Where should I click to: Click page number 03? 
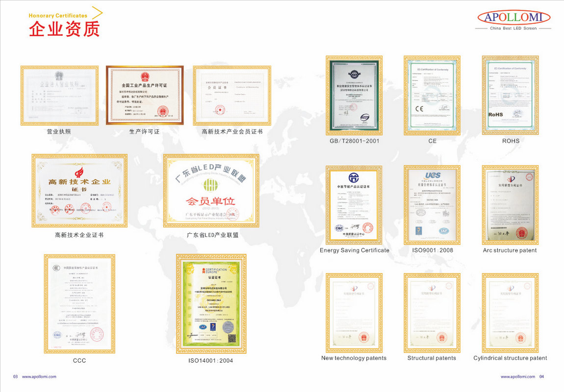[x=16, y=376]
